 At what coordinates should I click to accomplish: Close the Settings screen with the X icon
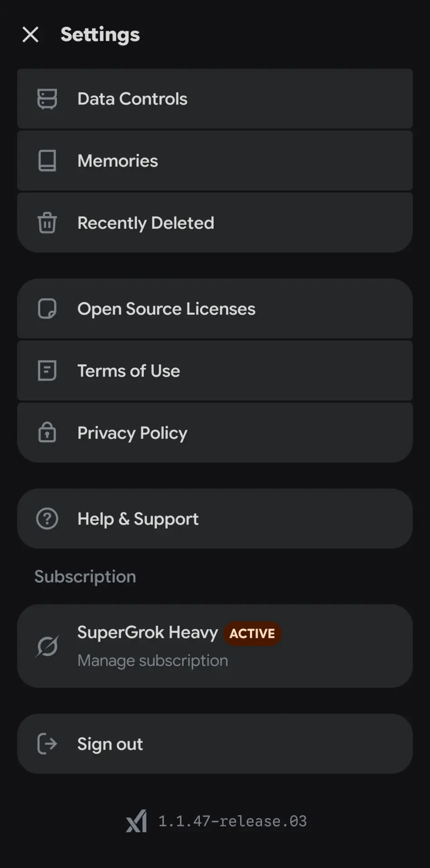pyautogui.click(x=30, y=34)
